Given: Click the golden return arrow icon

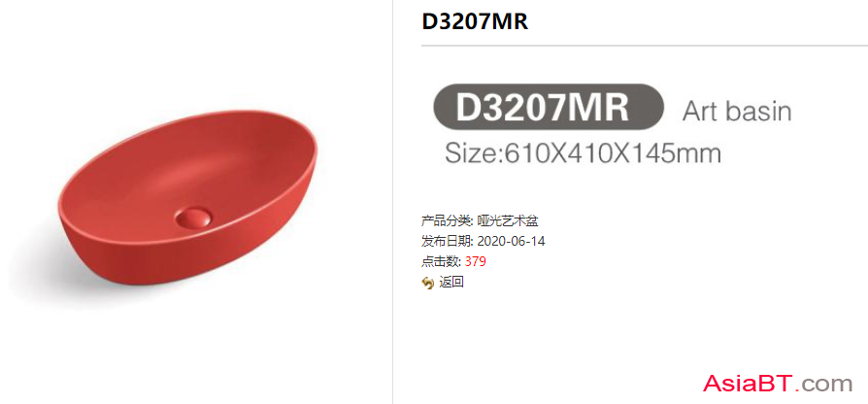Looking at the screenshot, I should pos(427,283).
